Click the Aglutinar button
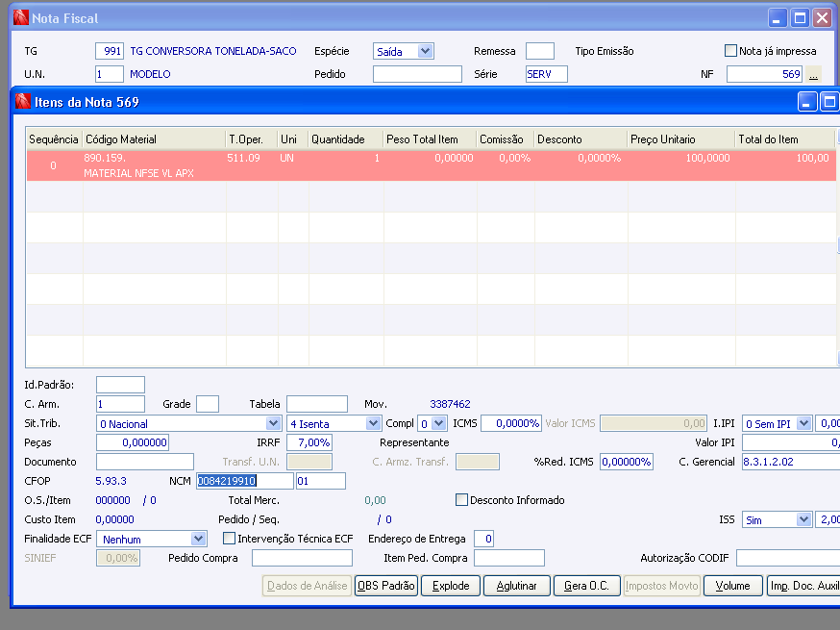840x630 pixels. click(x=516, y=586)
